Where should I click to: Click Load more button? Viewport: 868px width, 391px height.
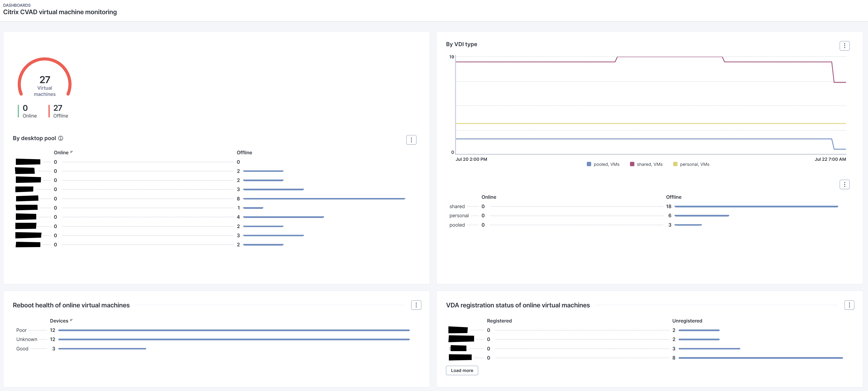(462, 370)
